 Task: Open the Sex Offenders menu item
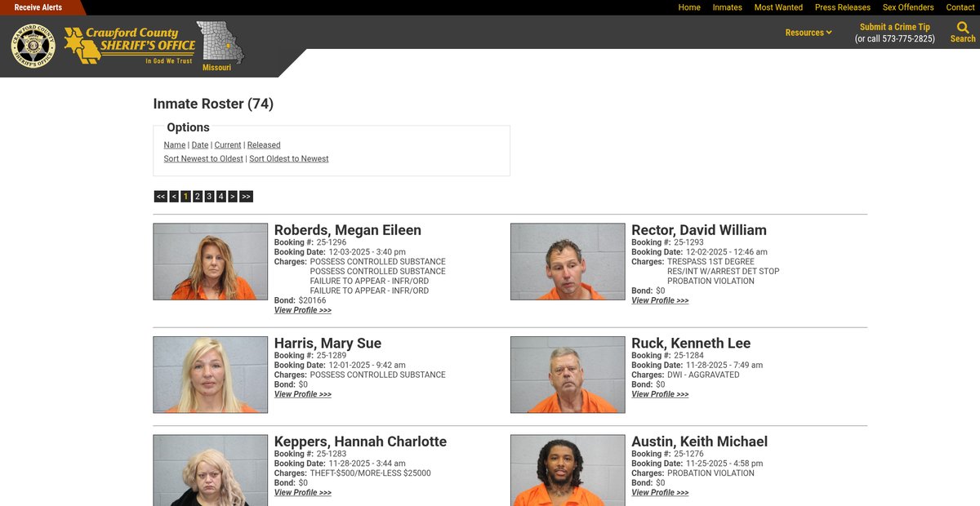pyautogui.click(x=908, y=7)
